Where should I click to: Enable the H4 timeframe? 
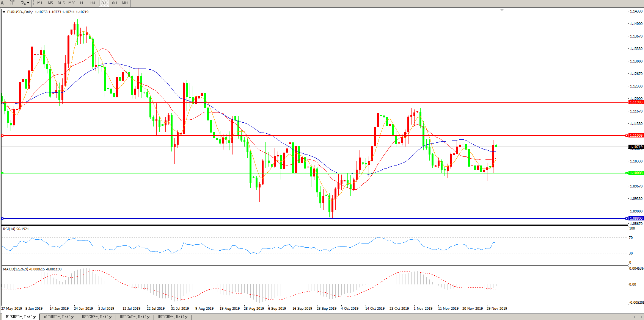(x=93, y=3)
